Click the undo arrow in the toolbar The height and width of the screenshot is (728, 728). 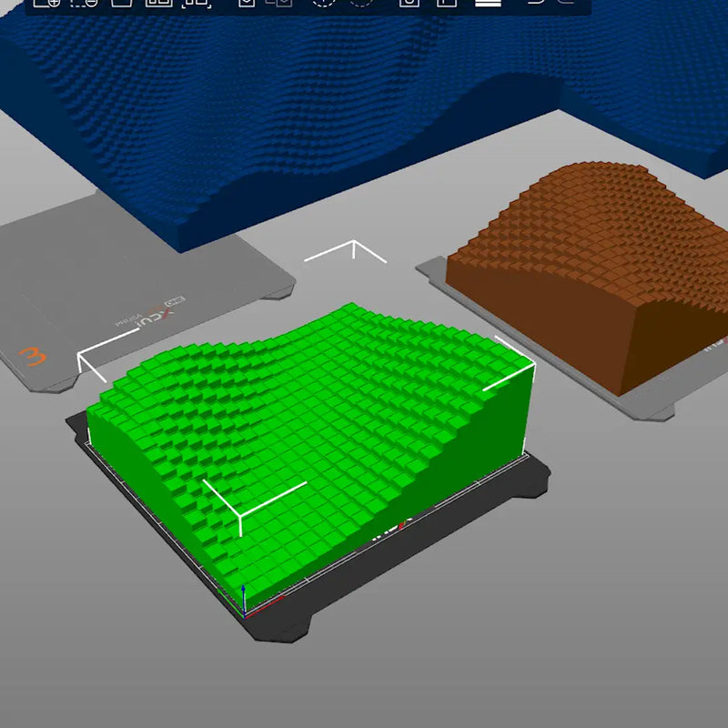coord(536,3)
